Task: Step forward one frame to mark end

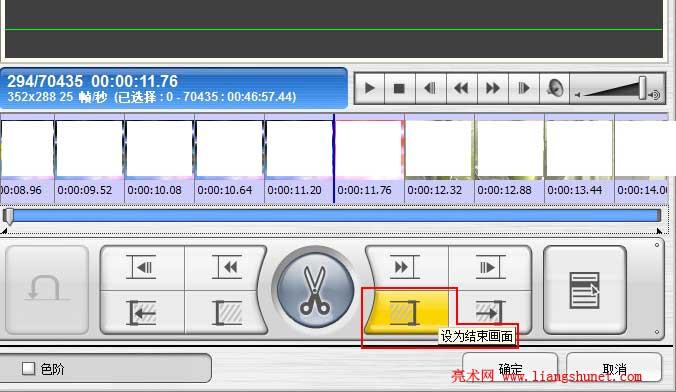Action: pyautogui.click(x=490, y=268)
